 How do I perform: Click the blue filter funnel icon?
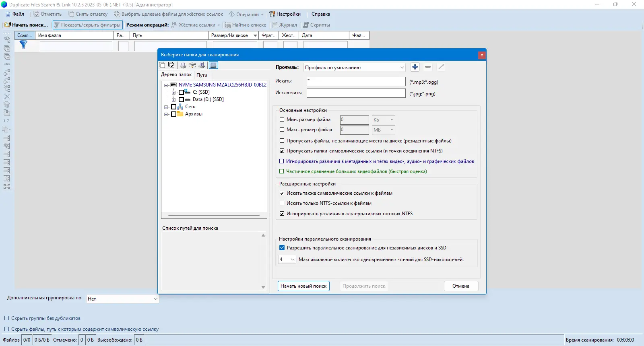(x=23, y=45)
